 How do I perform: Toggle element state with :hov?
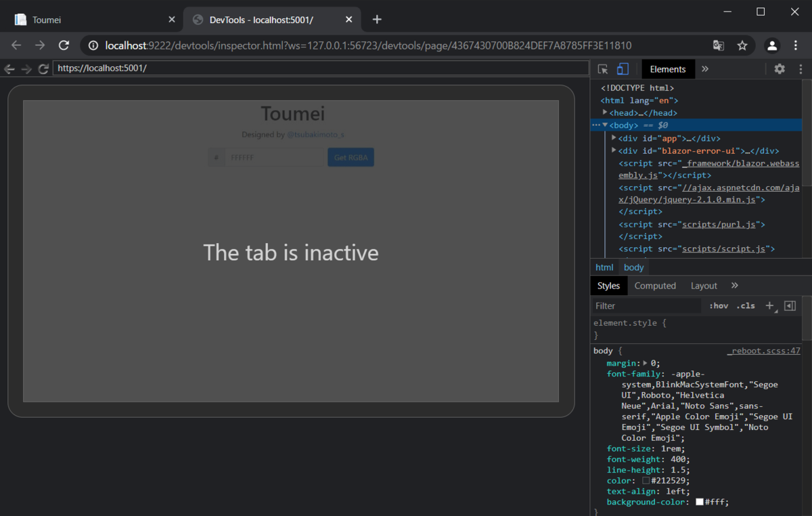pos(719,305)
